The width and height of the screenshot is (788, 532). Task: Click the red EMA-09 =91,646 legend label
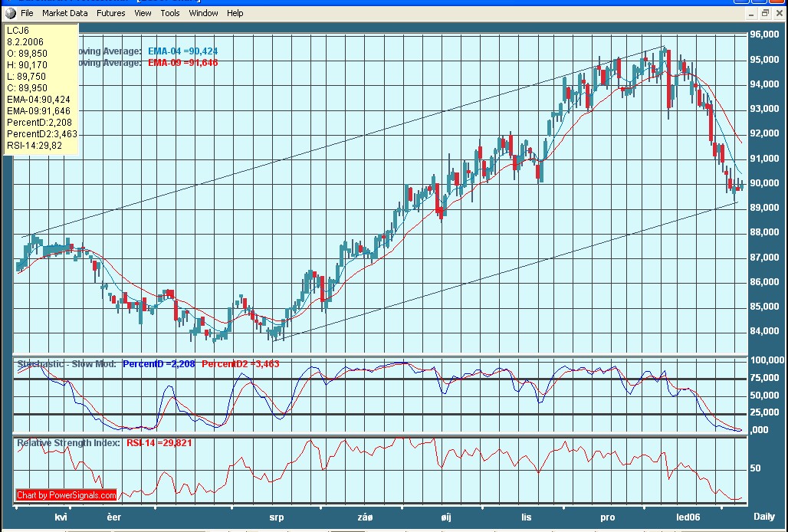183,63
